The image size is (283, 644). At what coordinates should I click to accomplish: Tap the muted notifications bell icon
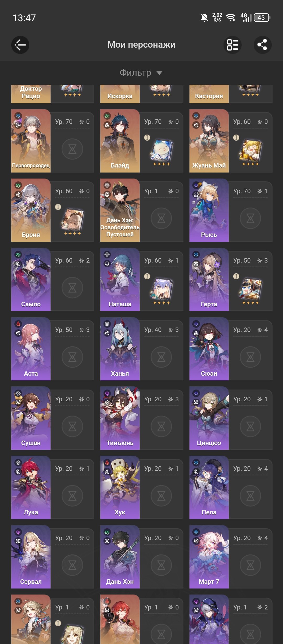204,18
